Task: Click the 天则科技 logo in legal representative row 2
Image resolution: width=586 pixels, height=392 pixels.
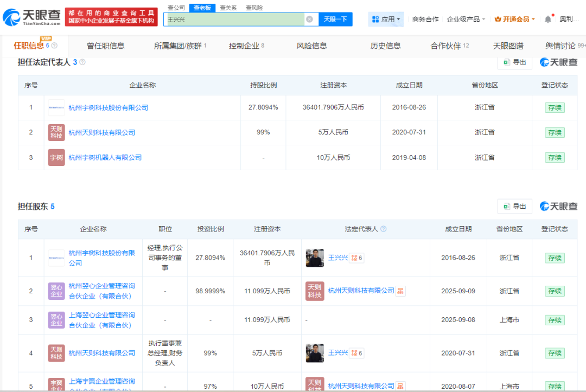Action: tap(56, 132)
